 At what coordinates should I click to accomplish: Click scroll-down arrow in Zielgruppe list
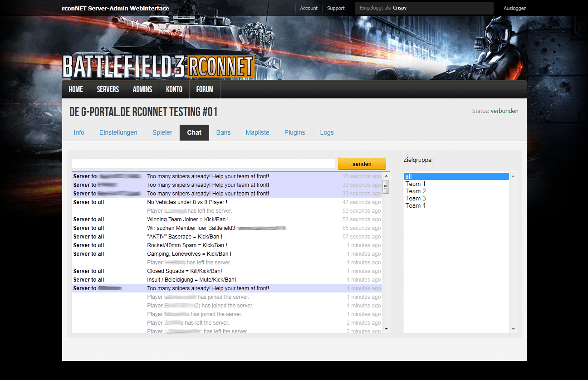(x=513, y=329)
